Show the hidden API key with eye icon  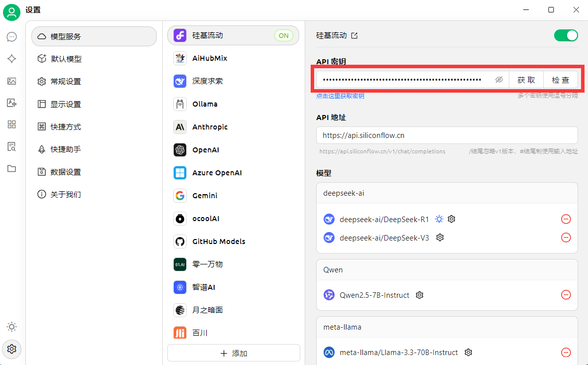[499, 80]
